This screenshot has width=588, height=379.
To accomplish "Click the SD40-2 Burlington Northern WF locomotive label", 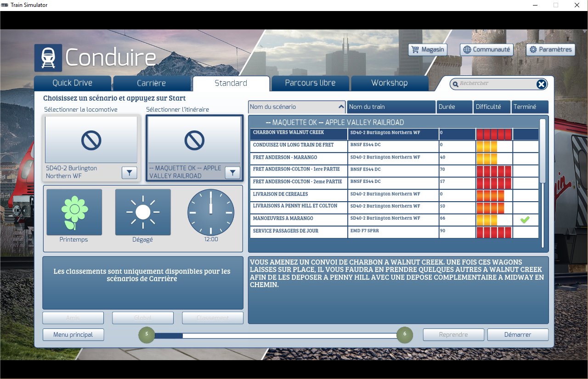I will tap(72, 172).
